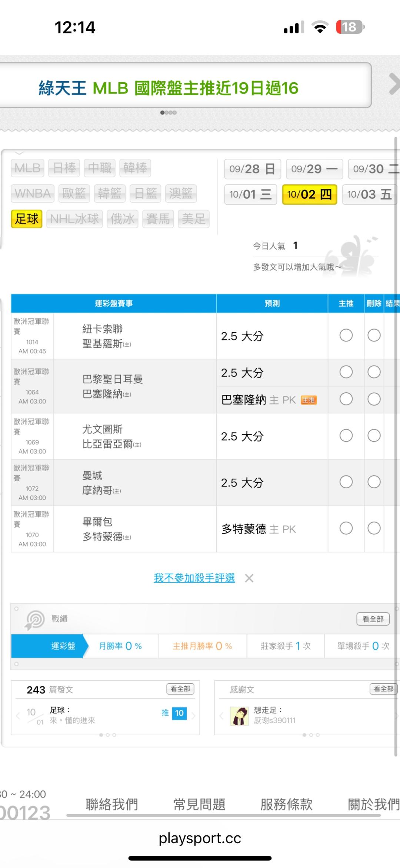The width and height of the screenshot is (400, 868).
Task: Select 刪除 radio for 曼城 match
Action: click(x=374, y=482)
